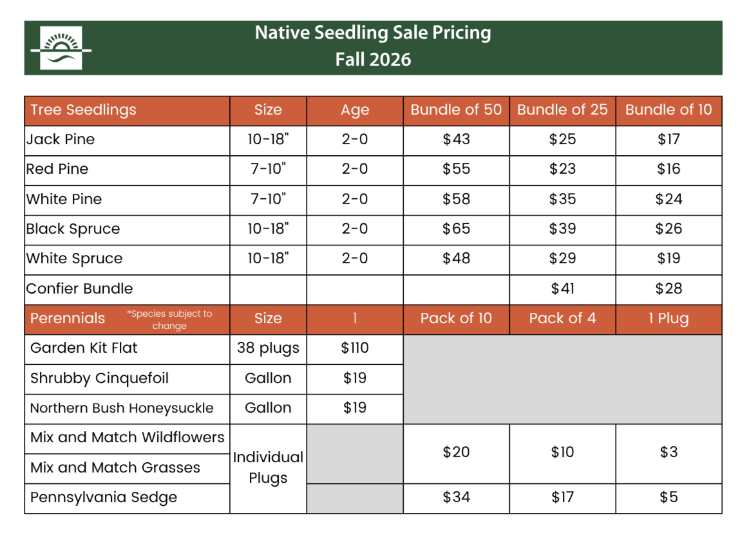Click the Jack Pine row label

pyautogui.click(x=61, y=140)
